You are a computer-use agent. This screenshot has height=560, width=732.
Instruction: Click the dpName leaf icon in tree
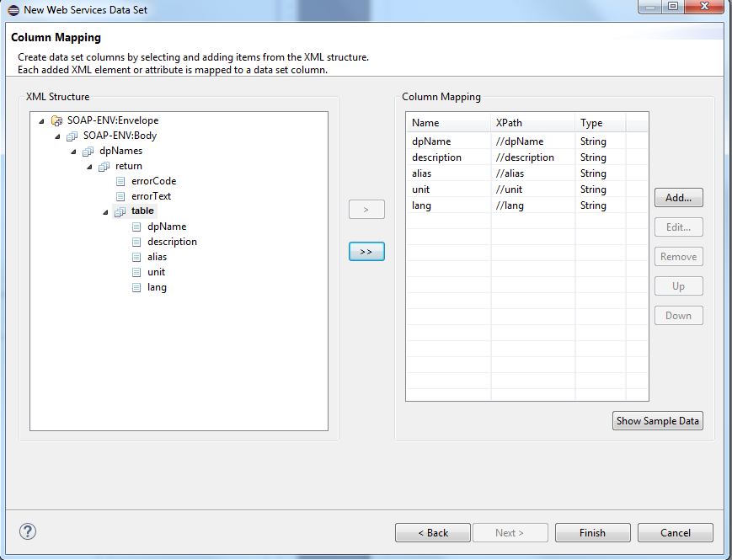coord(136,227)
